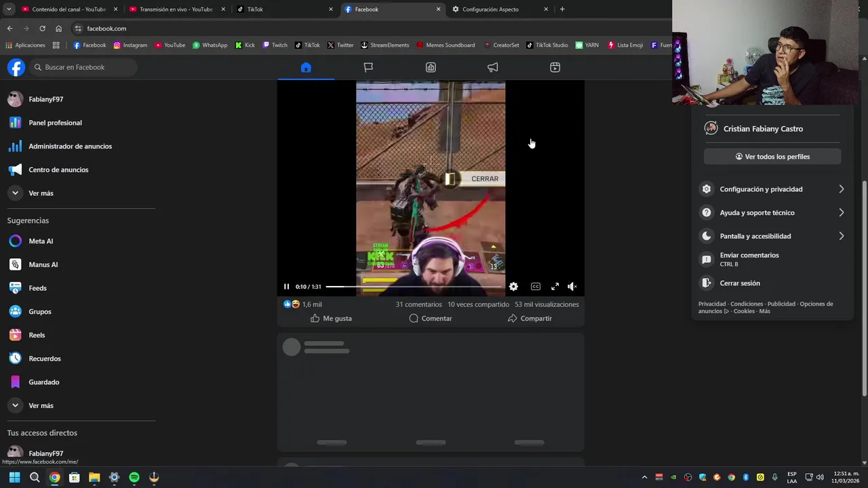Open File Explorer from taskbar
Image resolution: width=868 pixels, height=488 pixels.
click(x=94, y=477)
